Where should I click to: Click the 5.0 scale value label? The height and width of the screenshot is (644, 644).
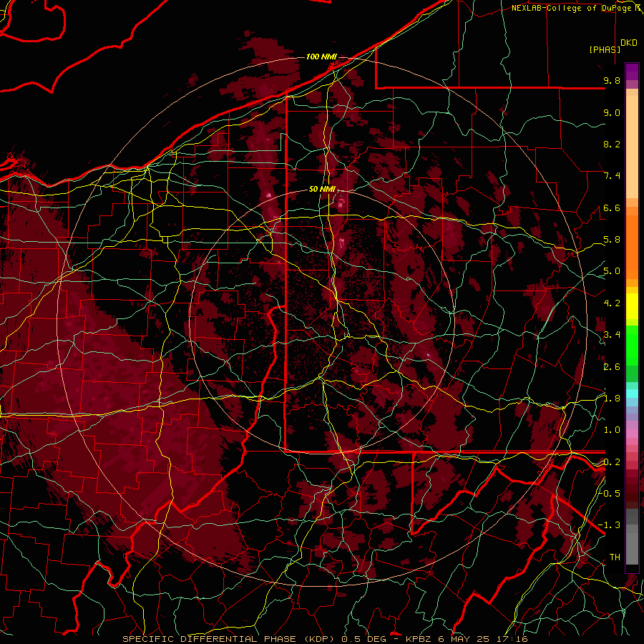pyautogui.click(x=612, y=271)
